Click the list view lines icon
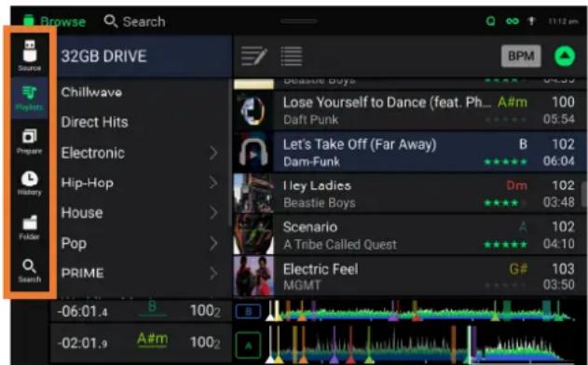 pos(292,56)
